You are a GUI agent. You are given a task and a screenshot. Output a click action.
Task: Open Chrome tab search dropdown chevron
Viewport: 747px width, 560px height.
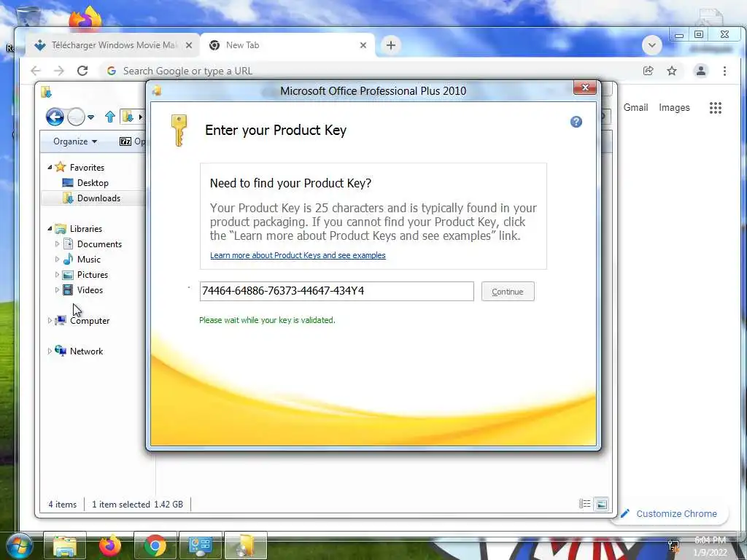[651, 45]
